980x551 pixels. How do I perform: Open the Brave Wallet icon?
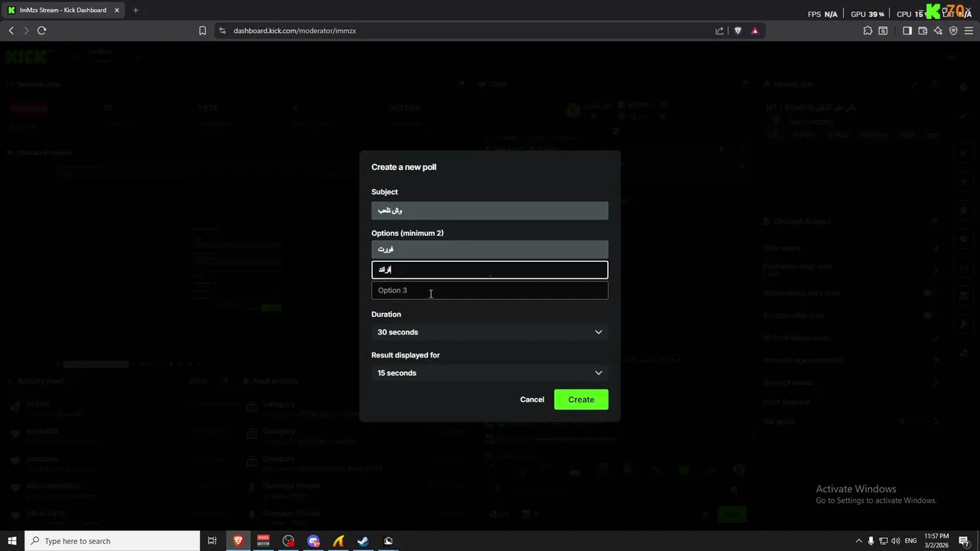pyautogui.click(x=923, y=31)
